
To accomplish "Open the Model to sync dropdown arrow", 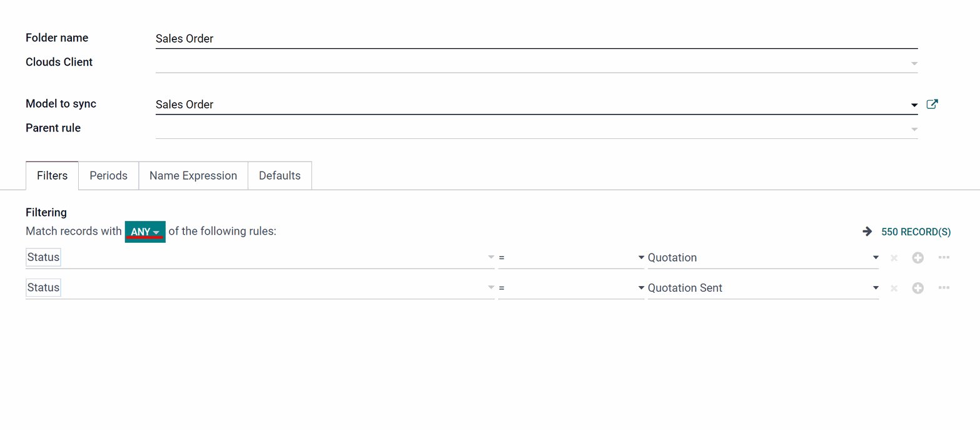I will click(x=914, y=105).
